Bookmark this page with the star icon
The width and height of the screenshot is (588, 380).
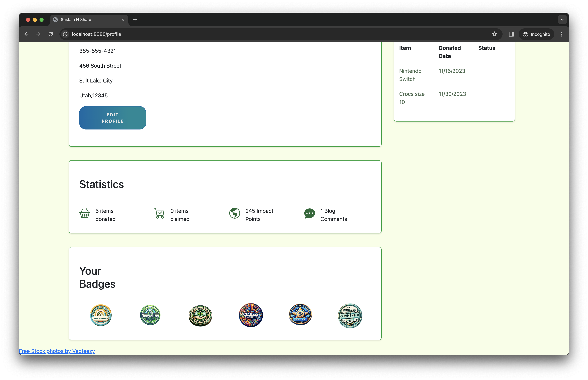pyautogui.click(x=494, y=34)
